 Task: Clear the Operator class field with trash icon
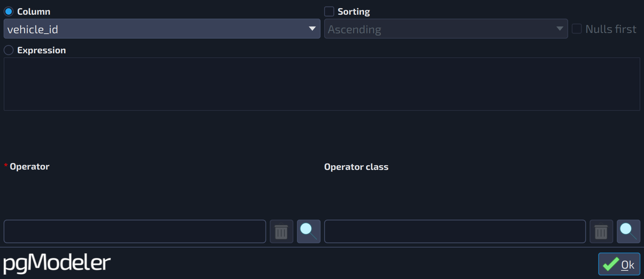click(x=601, y=231)
